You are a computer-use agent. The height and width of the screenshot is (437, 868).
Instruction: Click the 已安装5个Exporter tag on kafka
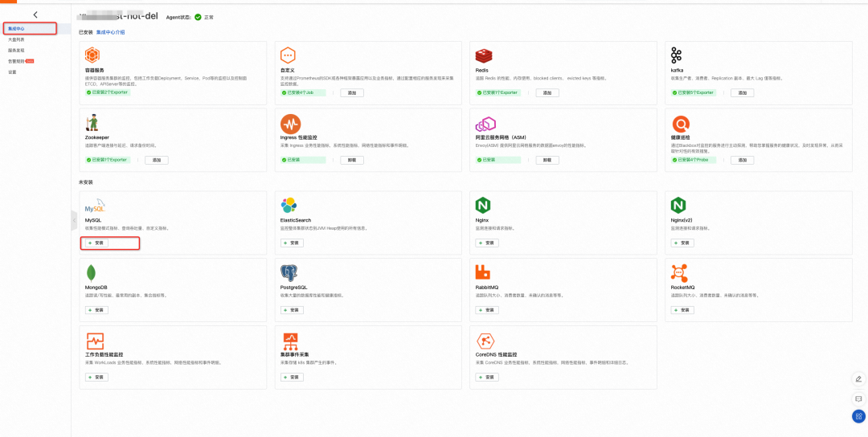pyautogui.click(x=693, y=92)
